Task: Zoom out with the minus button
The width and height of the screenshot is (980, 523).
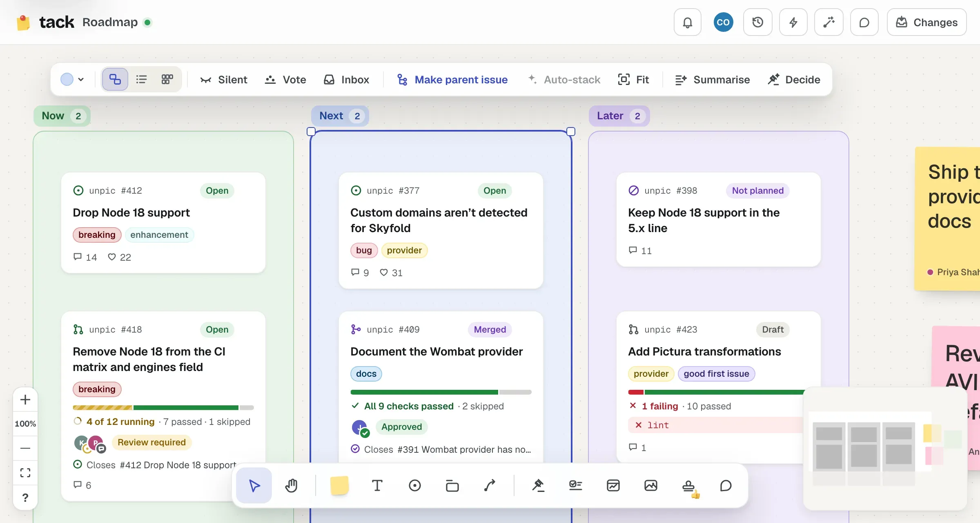Action: point(25,448)
